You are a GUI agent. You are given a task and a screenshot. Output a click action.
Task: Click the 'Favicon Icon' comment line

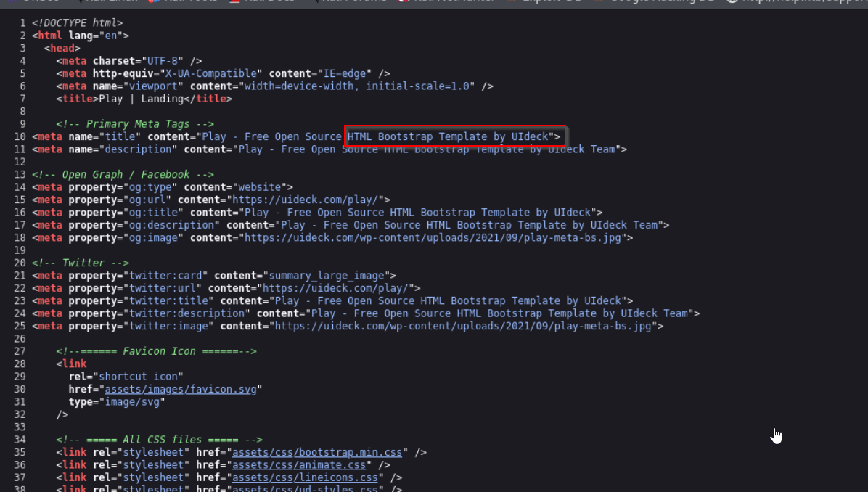[x=156, y=351]
